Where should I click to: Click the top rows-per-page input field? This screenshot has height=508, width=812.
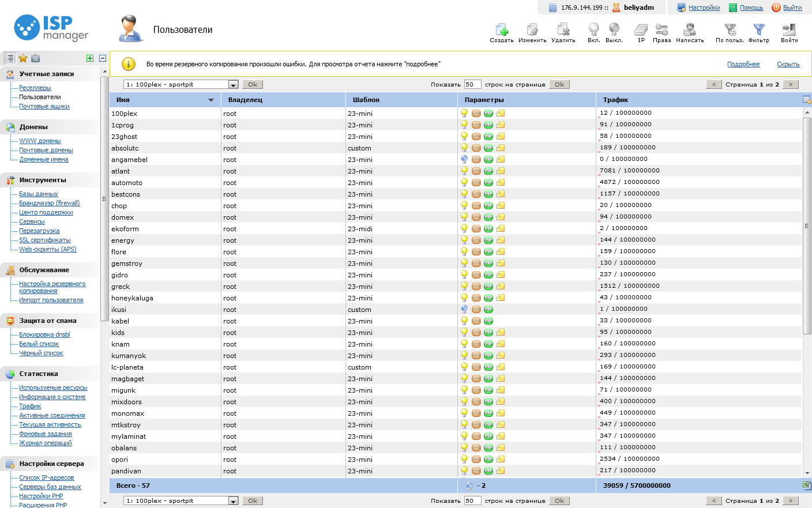[472, 84]
